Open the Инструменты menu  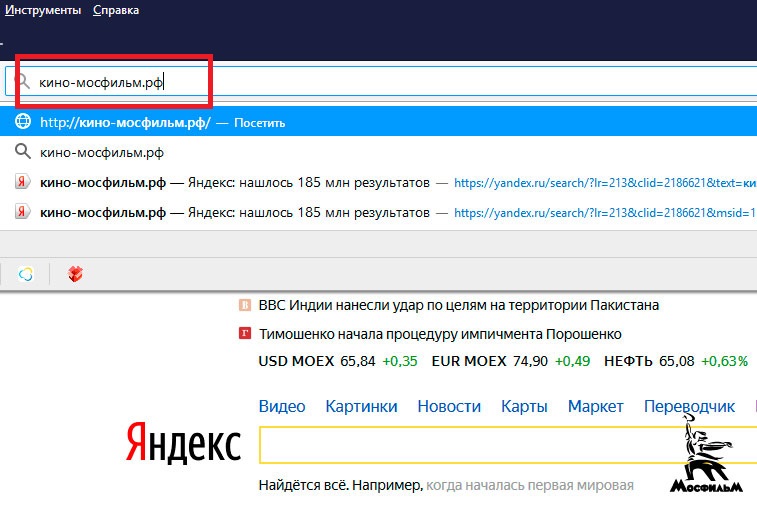click(x=43, y=10)
